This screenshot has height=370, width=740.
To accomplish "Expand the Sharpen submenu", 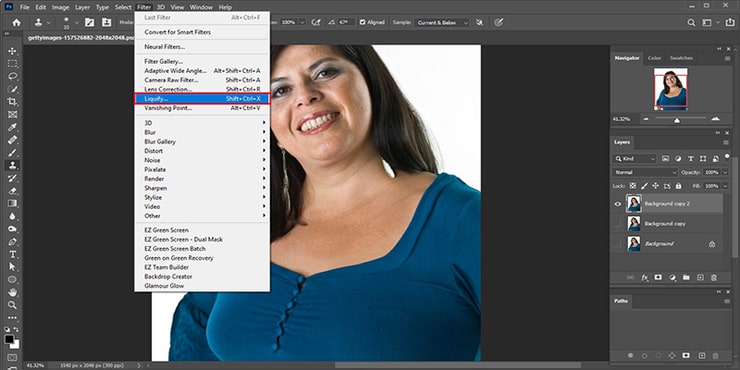I will (x=202, y=188).
